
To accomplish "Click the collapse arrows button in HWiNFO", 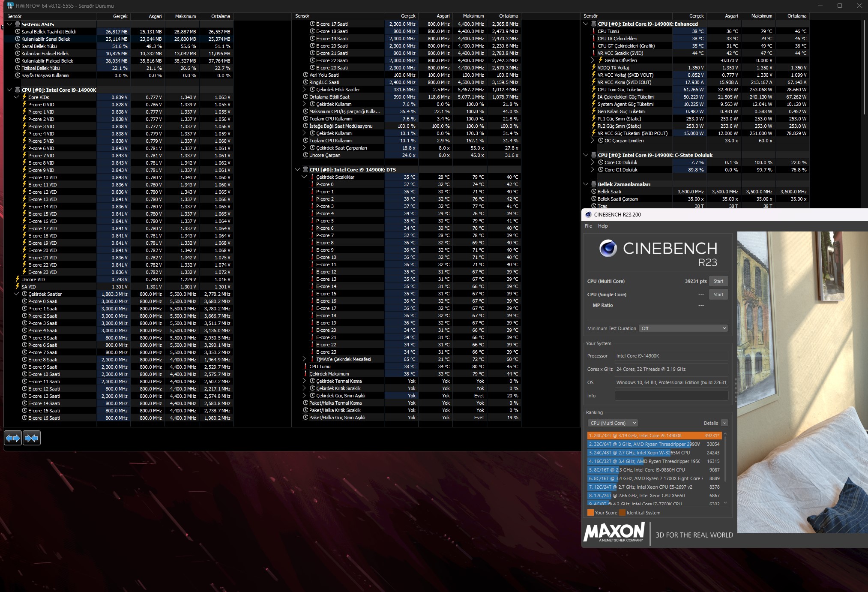I will tap(32, 438).
